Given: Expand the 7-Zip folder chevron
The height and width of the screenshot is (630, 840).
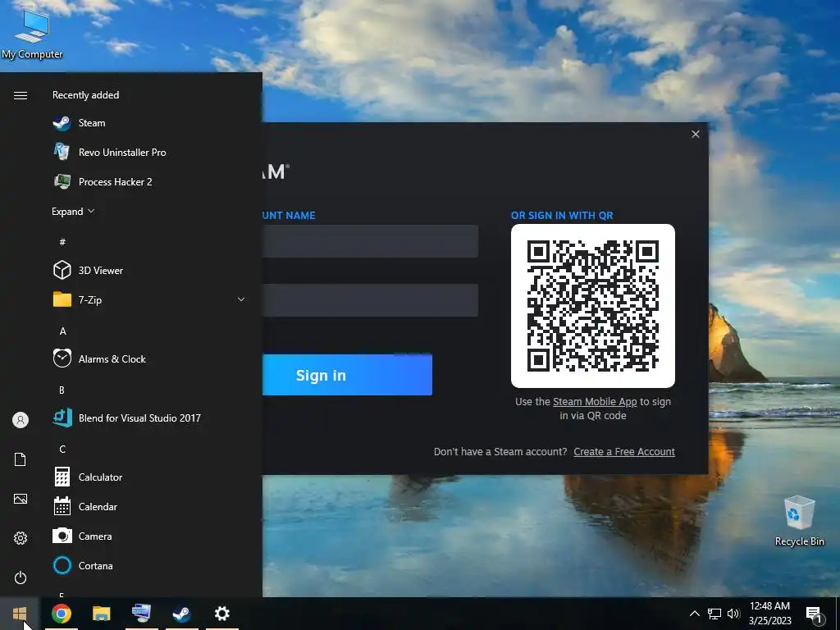Looking at the screenshot, I should pyautogui.click(x=241, y=299).
